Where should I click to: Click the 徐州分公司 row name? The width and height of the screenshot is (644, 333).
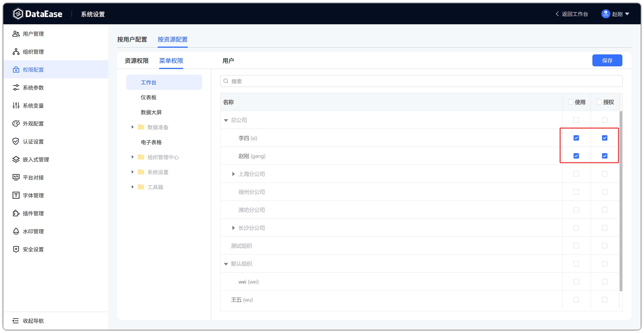click(x=252, y=192)
